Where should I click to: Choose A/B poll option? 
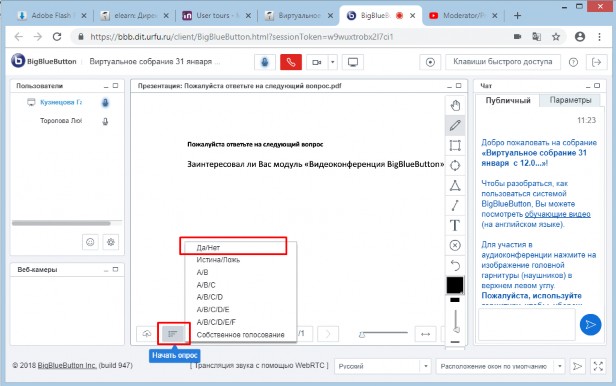pos(240,272)
